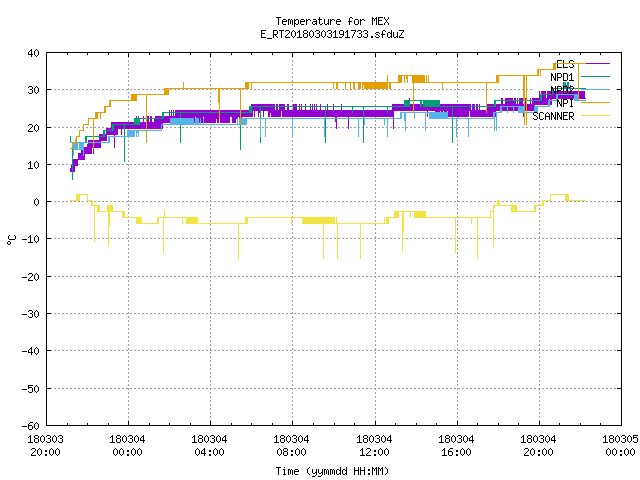Click the y-axis tick label 20

pos(33,128)
